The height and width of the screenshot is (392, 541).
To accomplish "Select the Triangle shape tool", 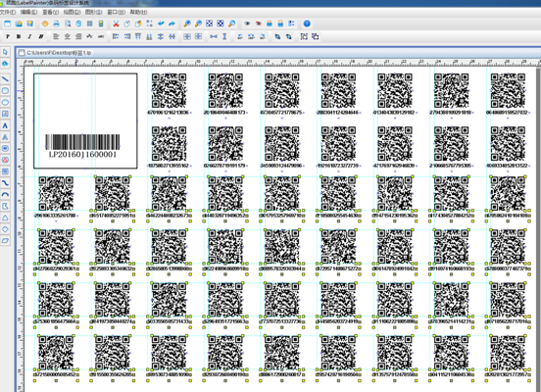I will pyautogui.click(x=5, y=218).
